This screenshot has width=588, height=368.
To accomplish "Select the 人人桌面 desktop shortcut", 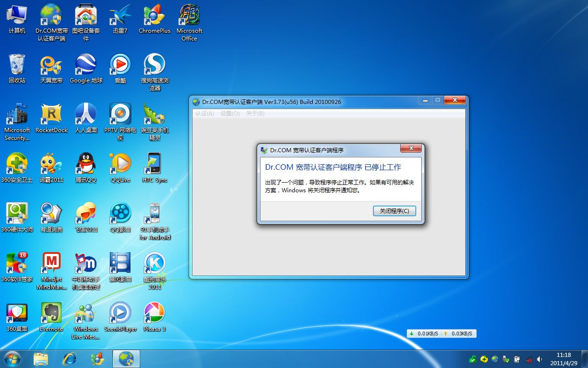I will [x=86, y=119].
